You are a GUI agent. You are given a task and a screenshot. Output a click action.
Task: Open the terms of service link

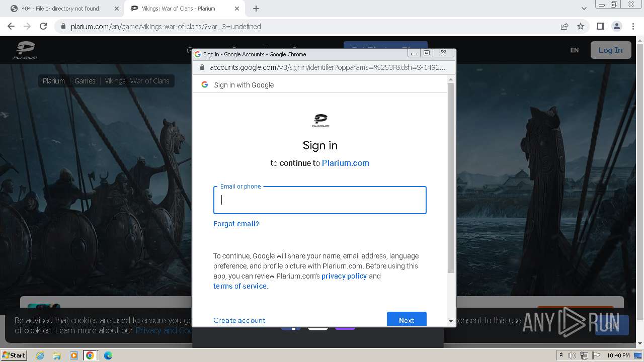coord(240,286)
